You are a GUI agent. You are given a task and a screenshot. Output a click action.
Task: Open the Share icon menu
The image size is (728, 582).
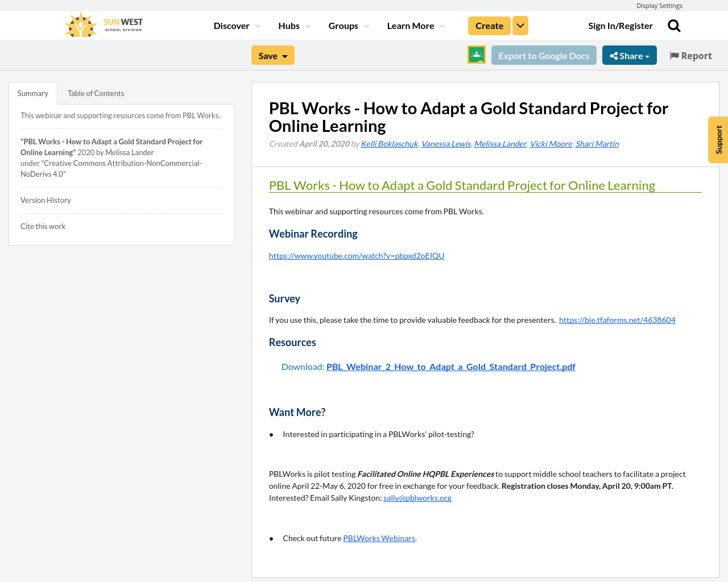click(x=629, y=55)
